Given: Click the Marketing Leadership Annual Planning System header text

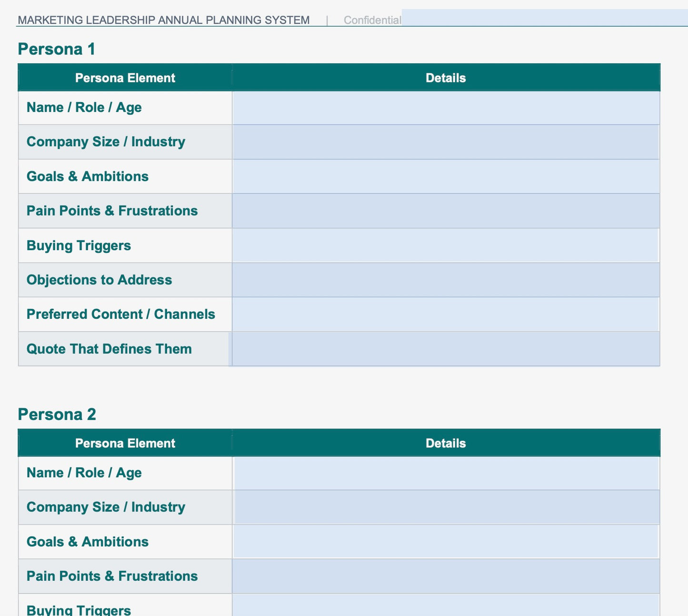Looking at the screenshot, I should click(x=164, y=20).
